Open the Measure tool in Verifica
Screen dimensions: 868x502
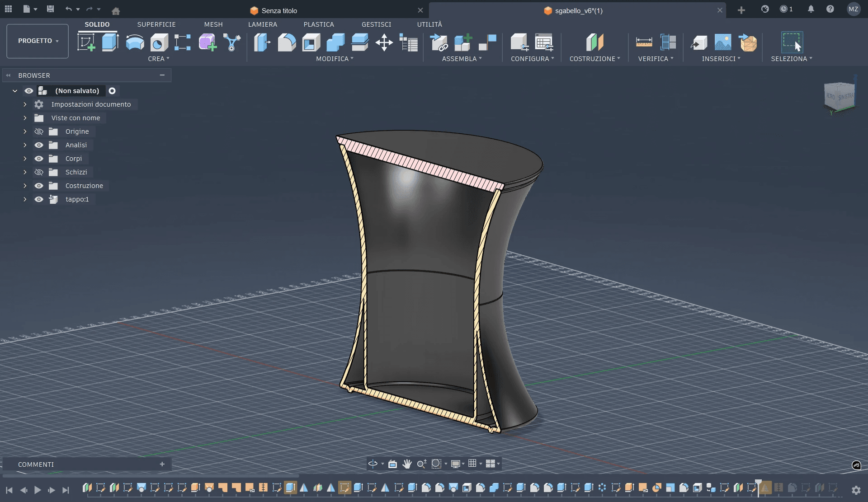644,42
